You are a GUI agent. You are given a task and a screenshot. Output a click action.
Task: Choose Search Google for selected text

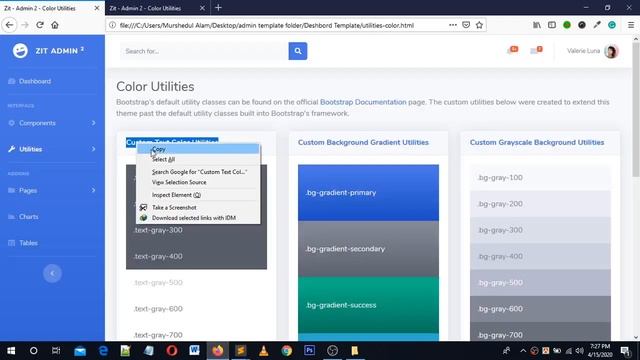tap(198, 172)
